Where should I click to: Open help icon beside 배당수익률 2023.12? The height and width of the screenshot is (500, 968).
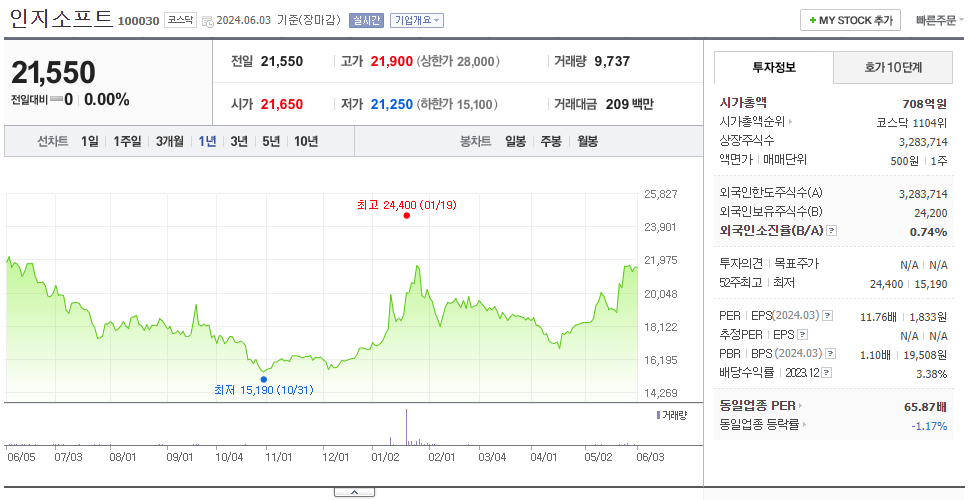827,373
